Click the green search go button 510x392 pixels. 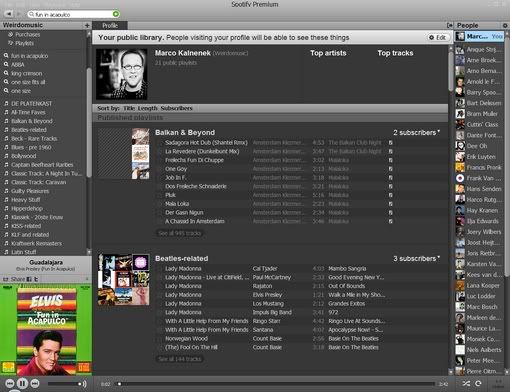tap(116, 14)
